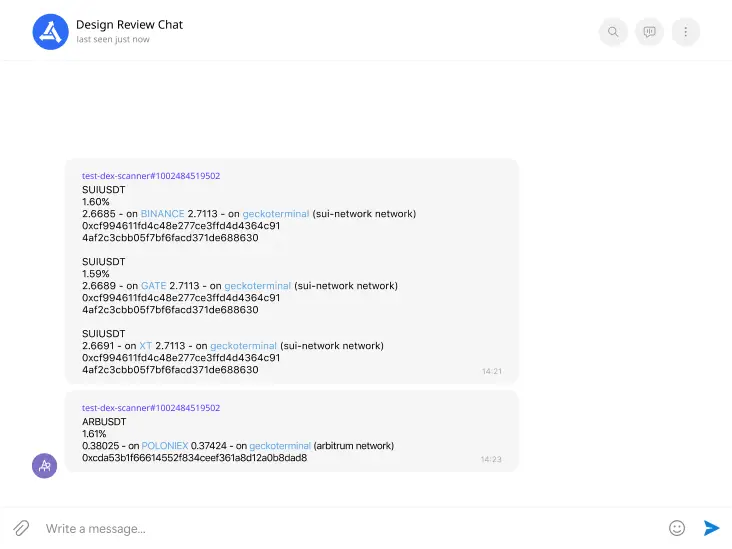Click the 14:21 message timestamp
The width and height of the screenshot is (732, 549).
tap(491, 371)
